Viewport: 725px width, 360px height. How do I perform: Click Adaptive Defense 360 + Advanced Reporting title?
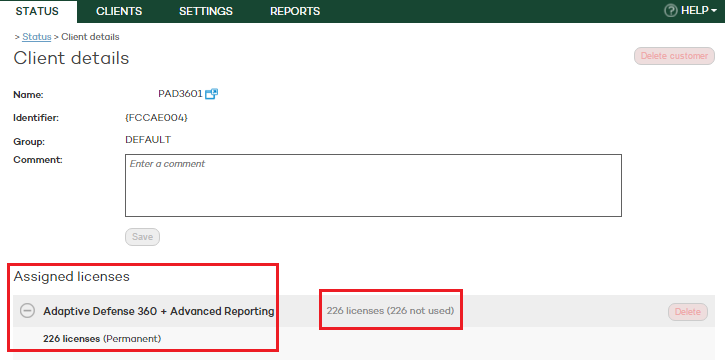pos(159,311)
